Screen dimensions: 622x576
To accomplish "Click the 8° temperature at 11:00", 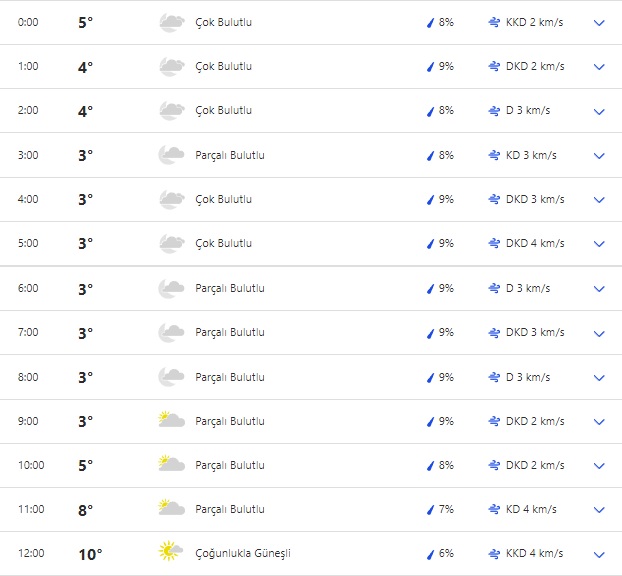I will coord(85,509).
